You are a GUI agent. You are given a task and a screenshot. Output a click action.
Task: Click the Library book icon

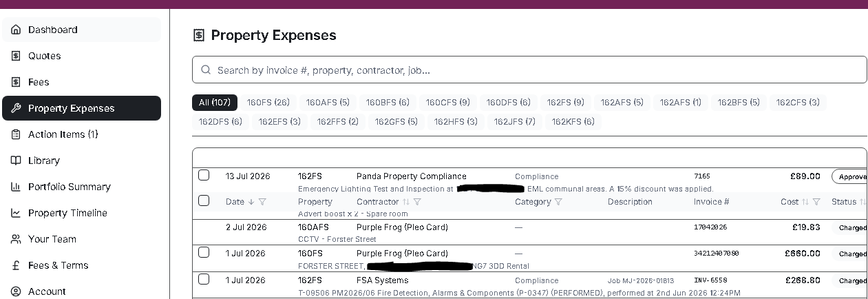[16, 161]
